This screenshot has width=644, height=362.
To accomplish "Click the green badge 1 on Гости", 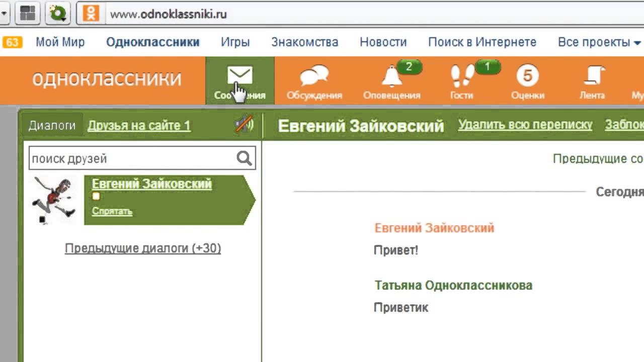I will 487,67.
